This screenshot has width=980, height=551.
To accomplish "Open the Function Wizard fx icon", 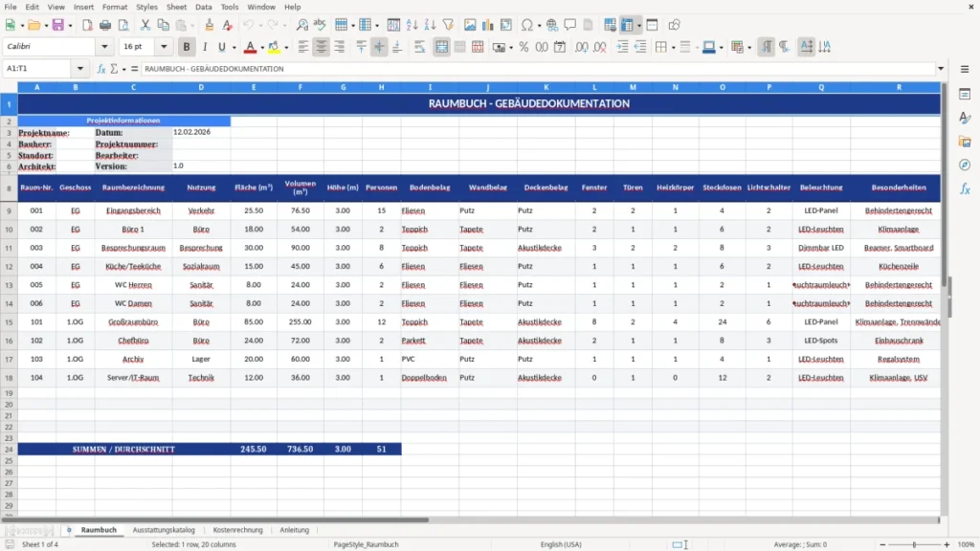I will (101, 69).
